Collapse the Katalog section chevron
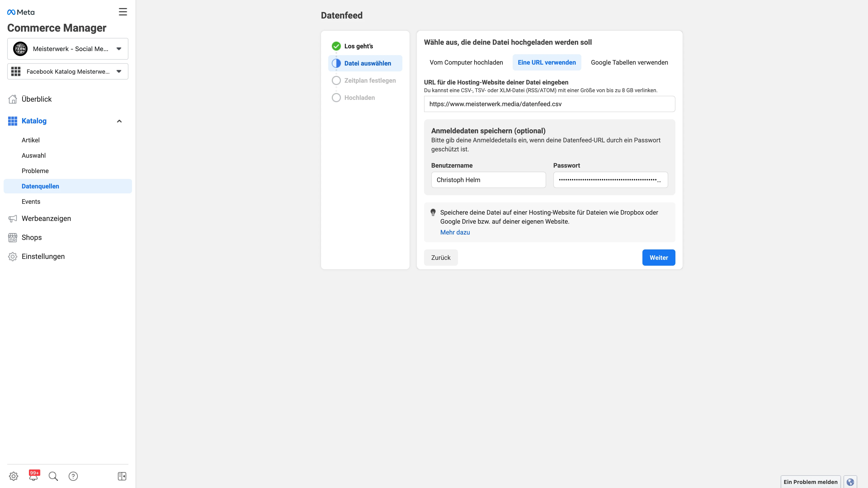This screenshot has width=868, height=488. 119,121
